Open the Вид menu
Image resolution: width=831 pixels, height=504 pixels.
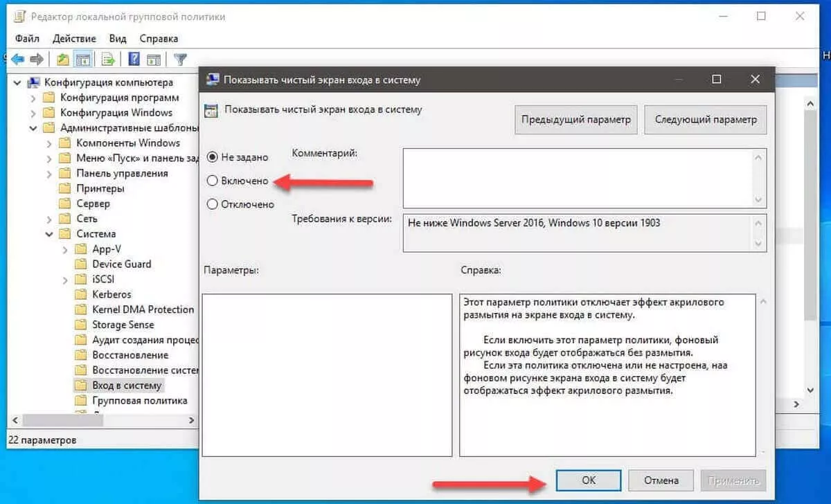tap(118, 39)
